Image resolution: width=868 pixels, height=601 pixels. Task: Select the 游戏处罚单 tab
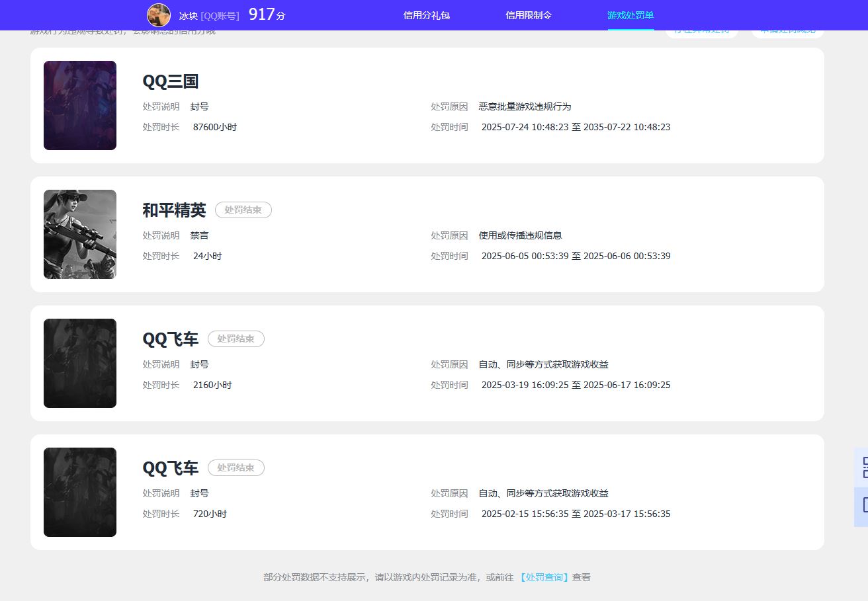630,15
